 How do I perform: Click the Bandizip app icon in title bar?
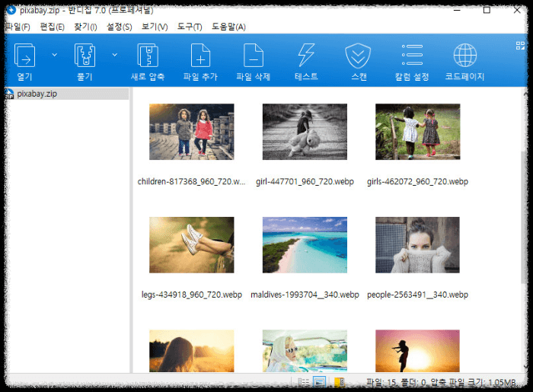(11, 10)
